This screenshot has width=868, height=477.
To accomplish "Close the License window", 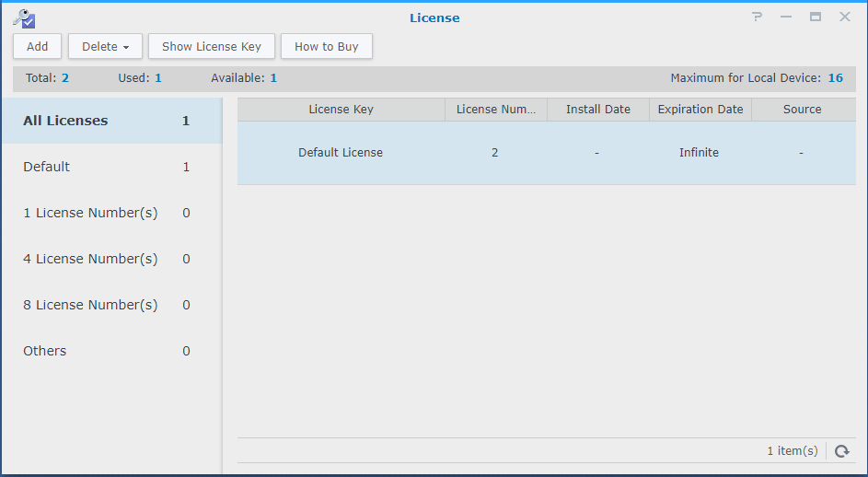I will (x=845, y=17).
